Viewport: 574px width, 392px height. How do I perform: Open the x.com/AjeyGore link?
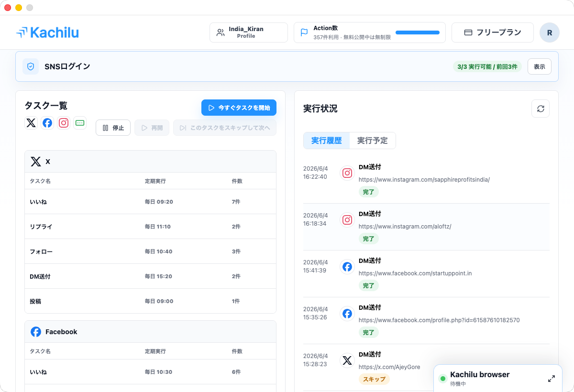click(x=389, y=367)
